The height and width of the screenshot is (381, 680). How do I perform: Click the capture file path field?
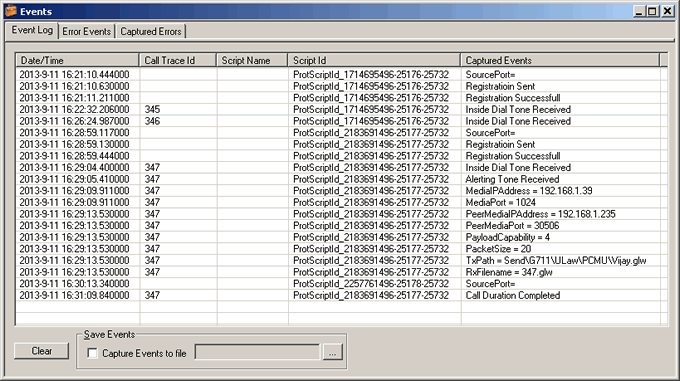258,352
